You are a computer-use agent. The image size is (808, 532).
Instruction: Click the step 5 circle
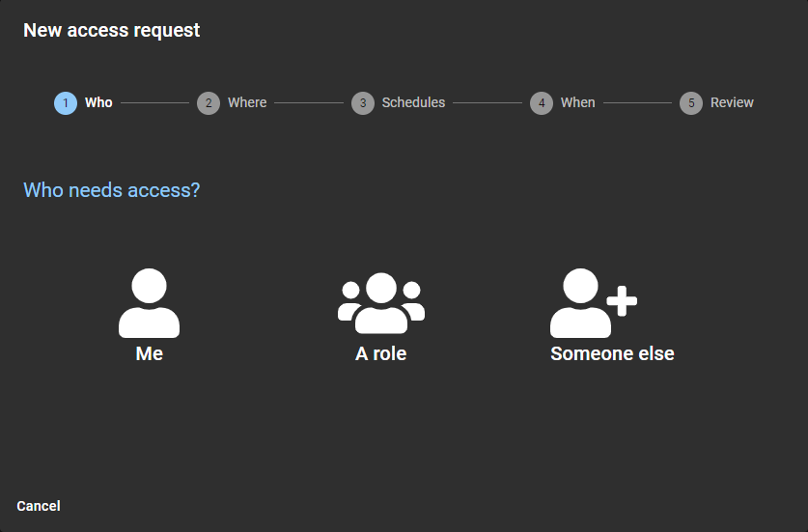[x=691, y=103]
